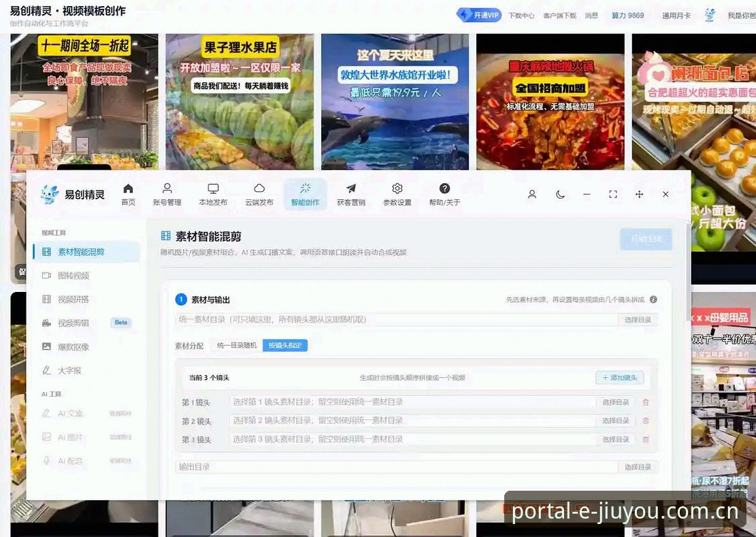
Task: Open 获客营销 marketing tab
Action: tap(351, 194)
